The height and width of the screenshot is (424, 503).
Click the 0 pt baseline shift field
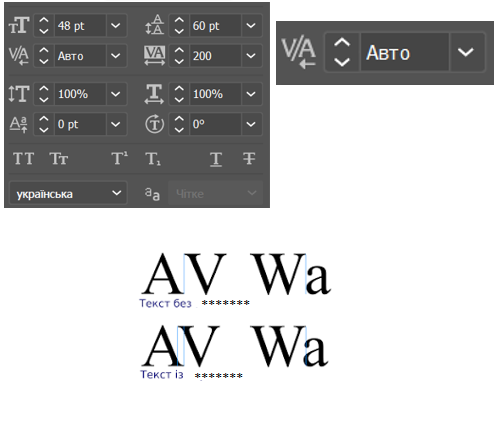click(x=80, y=124)
